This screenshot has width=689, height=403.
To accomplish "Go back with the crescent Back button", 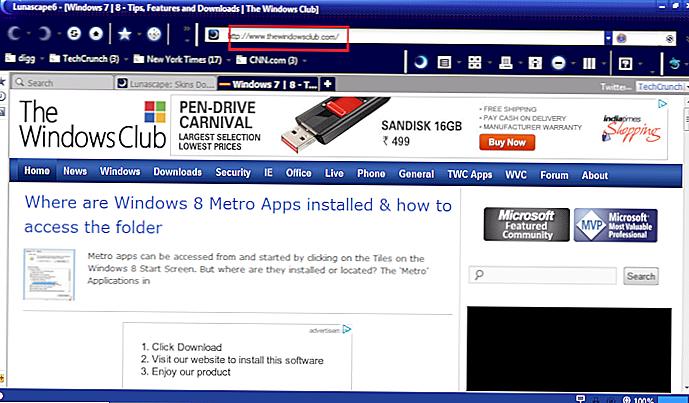I will click(15, 33).
